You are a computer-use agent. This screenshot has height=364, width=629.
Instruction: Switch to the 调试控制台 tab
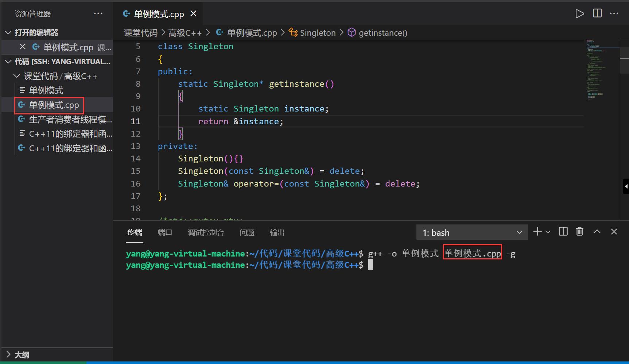(206, 232)
